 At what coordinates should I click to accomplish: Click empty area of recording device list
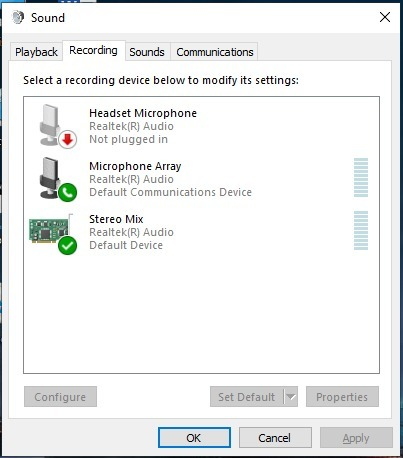[x=201, y=313]
